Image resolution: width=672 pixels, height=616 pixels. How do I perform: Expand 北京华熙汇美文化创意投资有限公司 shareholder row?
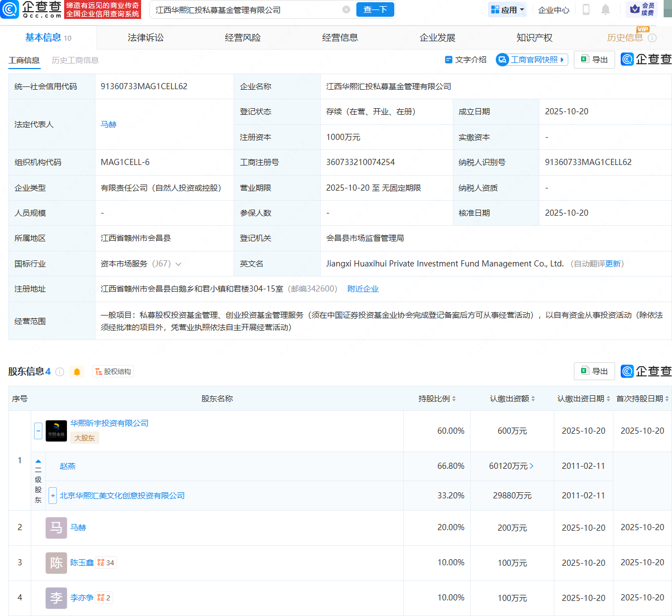pos(52,496)
